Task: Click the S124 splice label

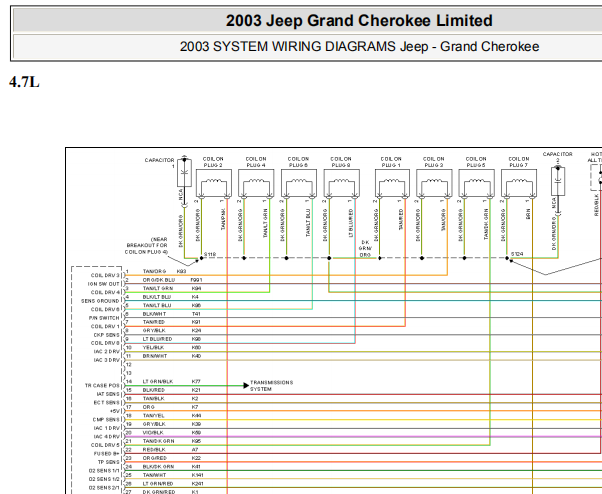Action: click(517, 254)
